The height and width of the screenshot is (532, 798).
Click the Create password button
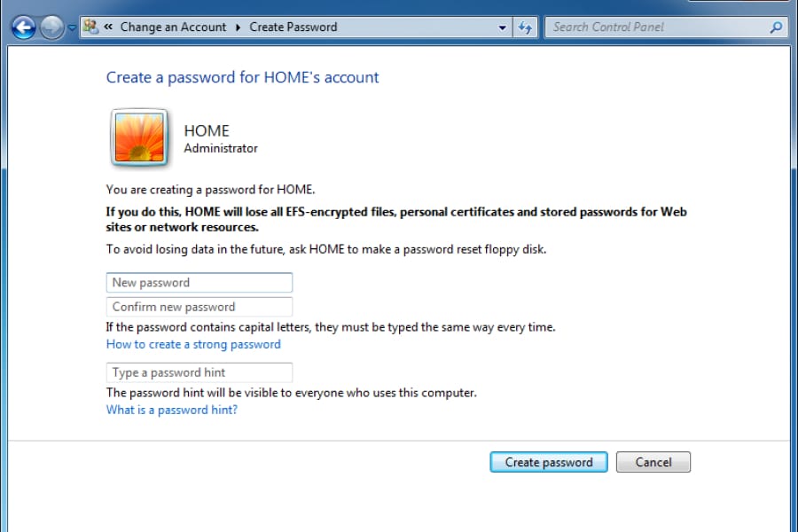point(549,462)
